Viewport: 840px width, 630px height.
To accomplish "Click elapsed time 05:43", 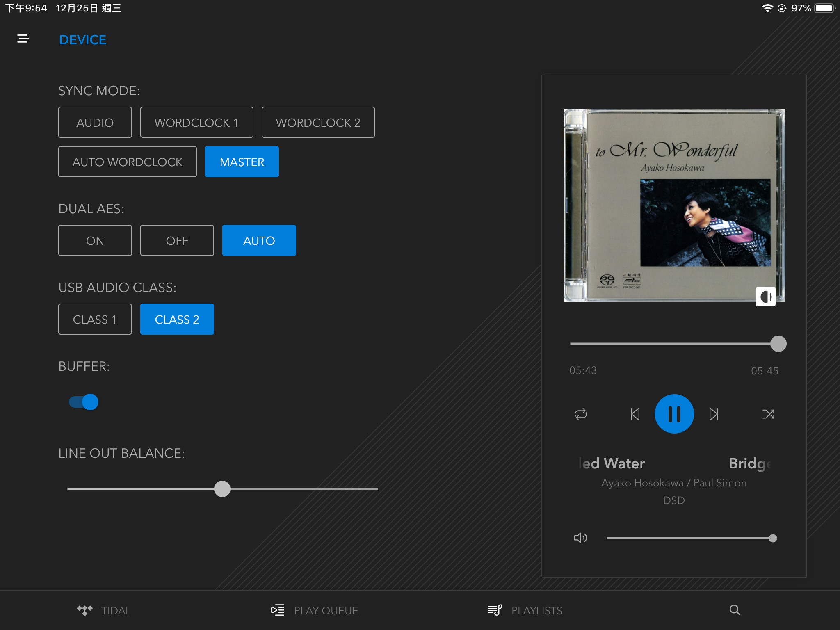I will [583, 370].
